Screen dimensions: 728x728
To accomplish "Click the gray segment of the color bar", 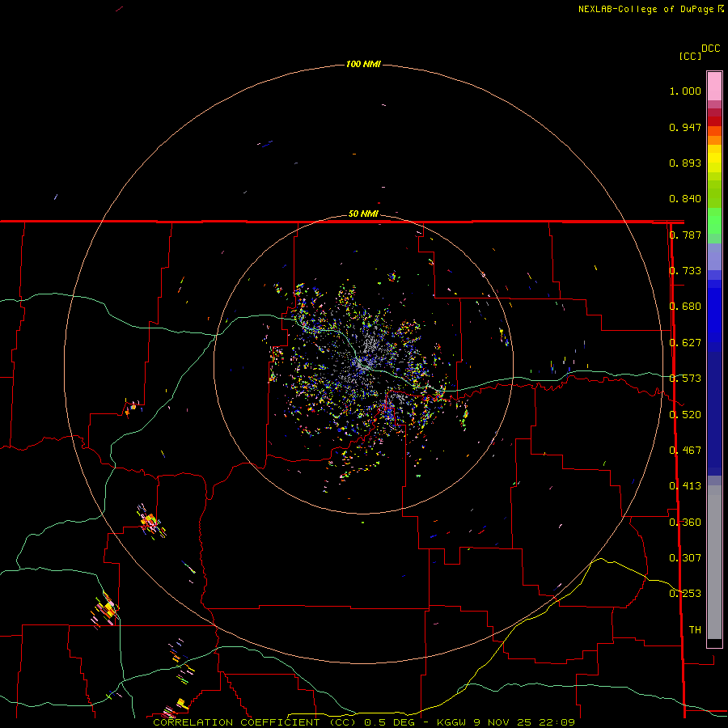I will pos(714,562).
